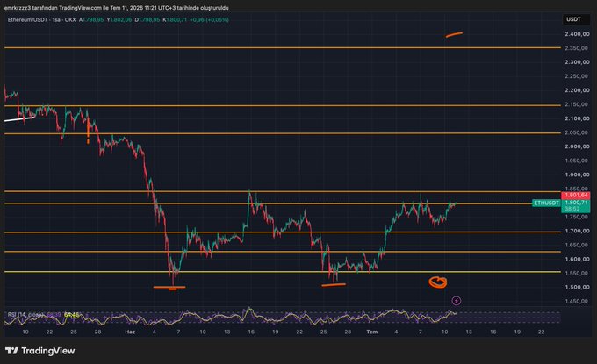
Task: Click the A 1.798,95 open value
Action: tap(91, 20)
